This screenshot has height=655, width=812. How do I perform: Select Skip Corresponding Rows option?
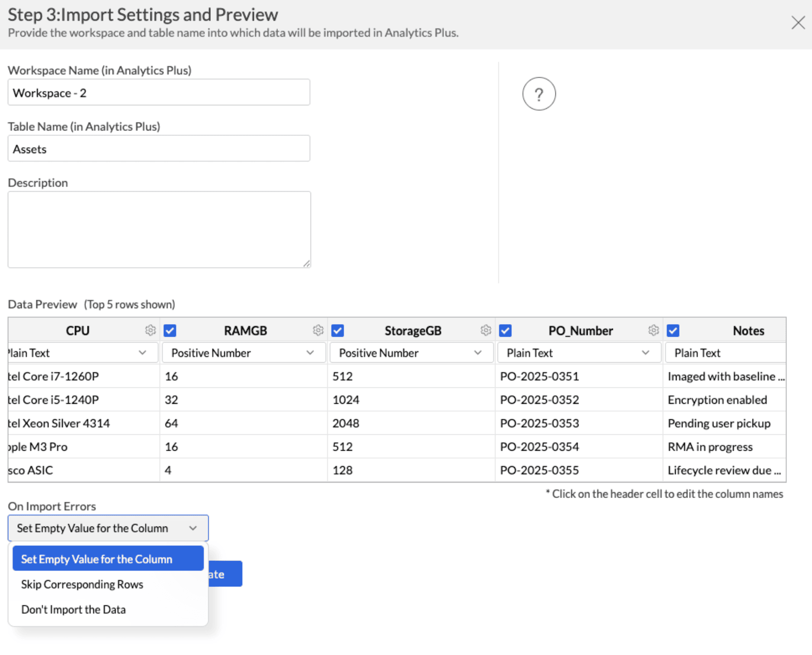(x=82, y=584)
